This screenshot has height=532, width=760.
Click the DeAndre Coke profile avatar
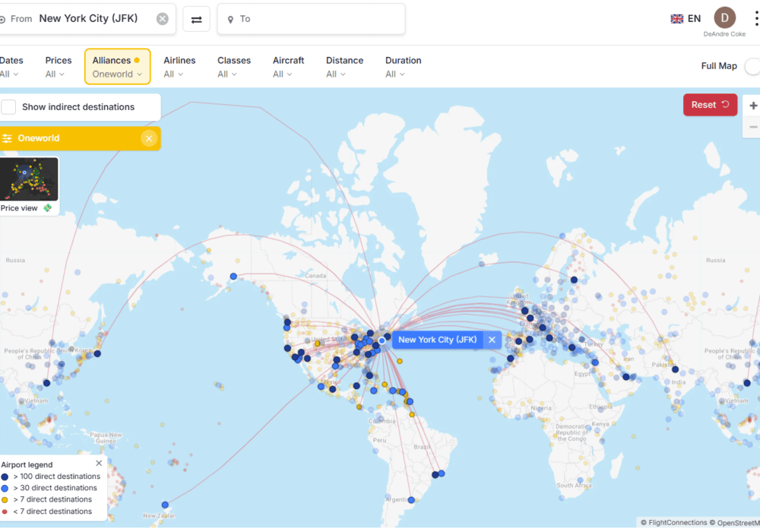(x=724, y=17)
